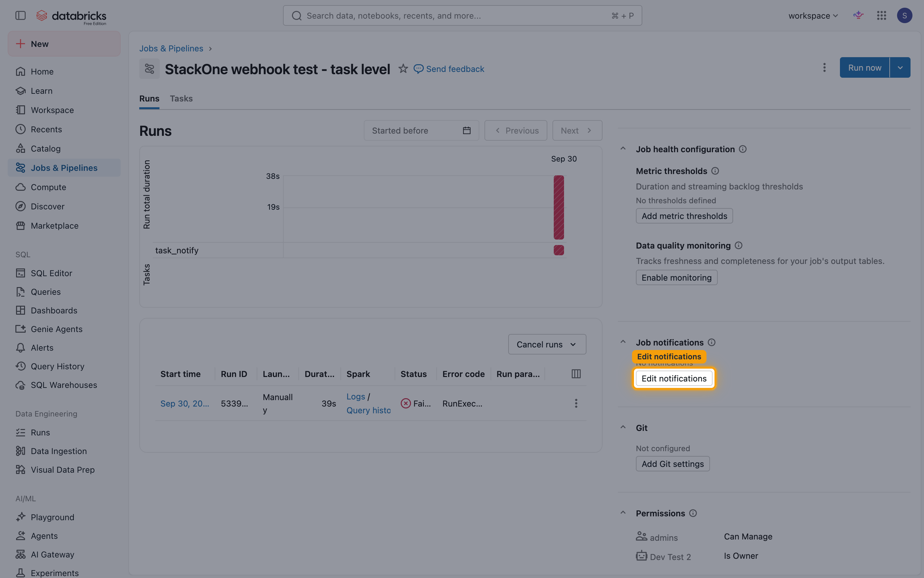Collapse the Permissions section

pos(623,513)
